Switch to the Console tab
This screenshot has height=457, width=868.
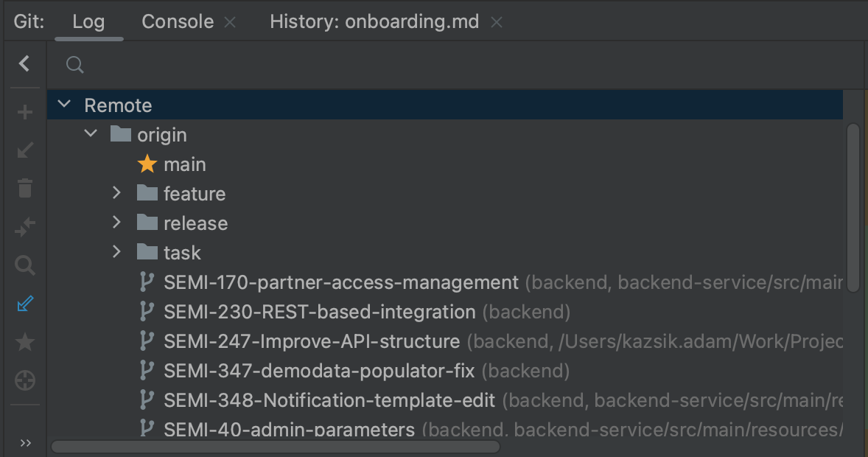[x=177, y=21]
